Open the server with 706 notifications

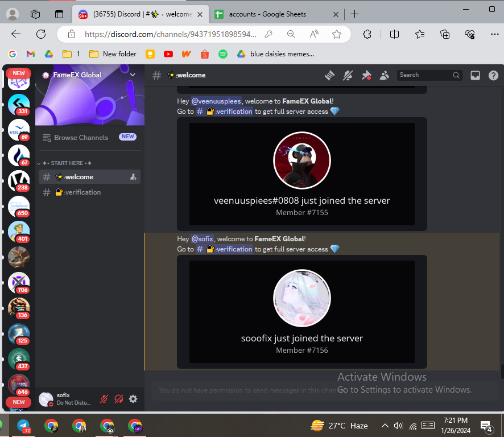(x=19, y=283)
